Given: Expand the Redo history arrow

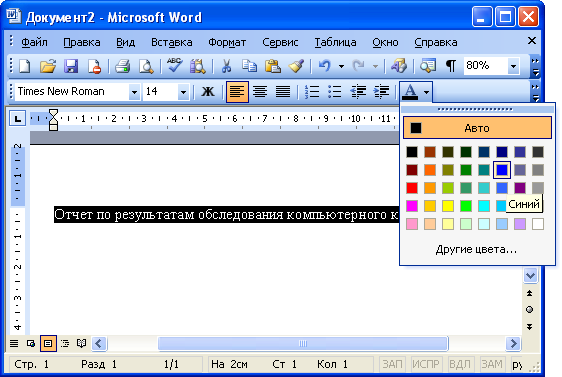Looking at the screenshot, I should click(x=375, y=66).
